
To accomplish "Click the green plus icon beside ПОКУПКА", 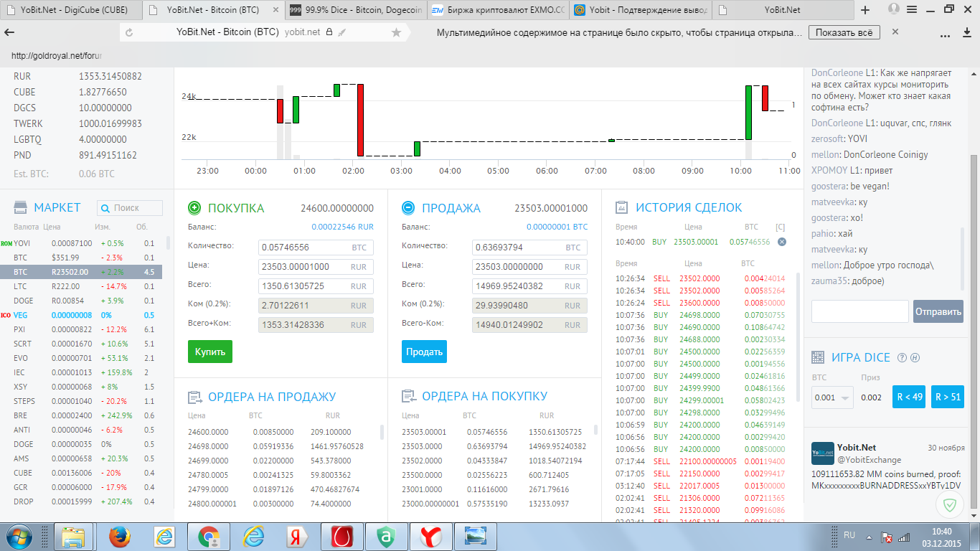I will (x=194, y=208).
